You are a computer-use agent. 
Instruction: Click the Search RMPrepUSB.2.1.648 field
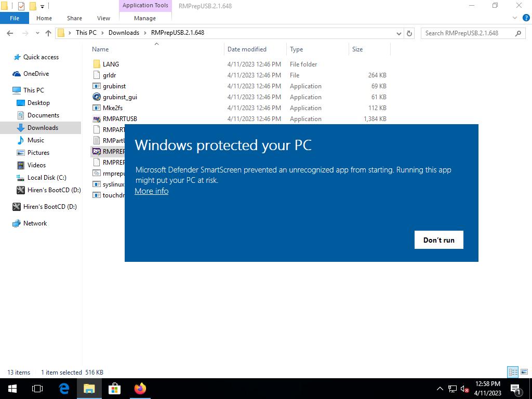click(x=468, y=33)
